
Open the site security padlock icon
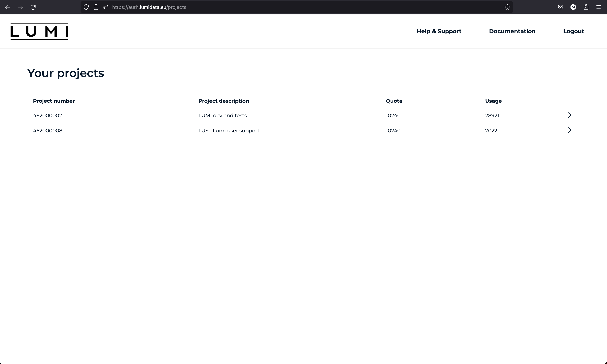coord(96,7)
